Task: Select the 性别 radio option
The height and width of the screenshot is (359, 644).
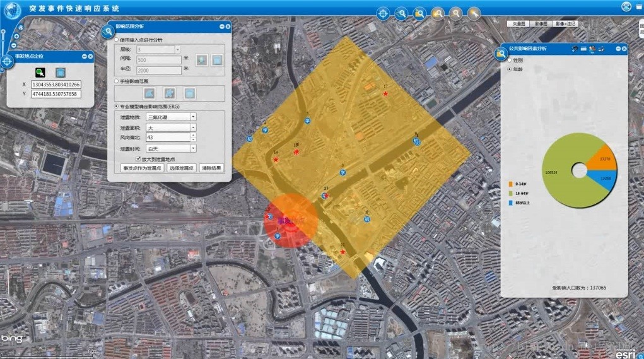Action: 510,60
